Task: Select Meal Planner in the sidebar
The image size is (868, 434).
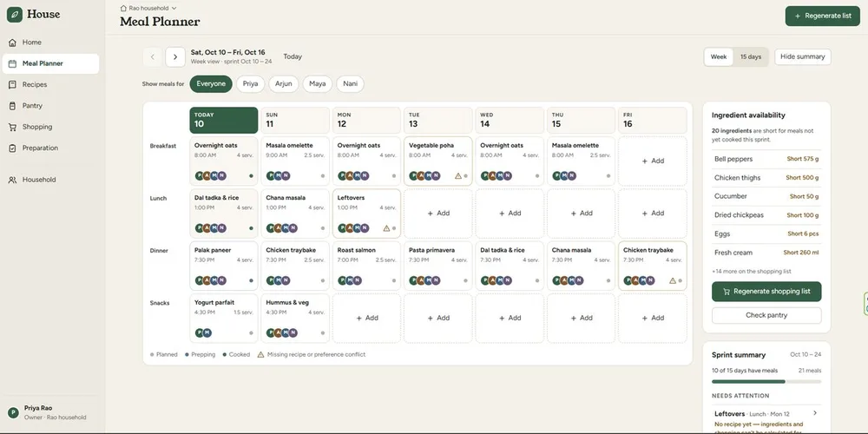Action: point(50,63)
